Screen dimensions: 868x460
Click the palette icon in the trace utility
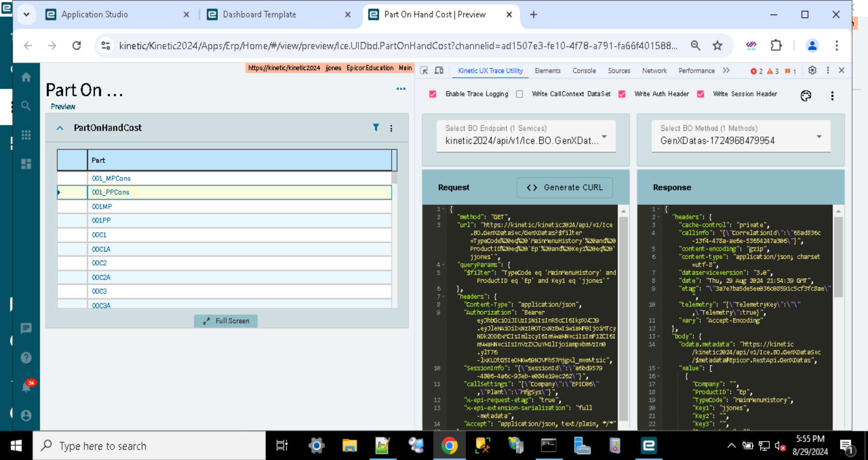pos(806,96)
